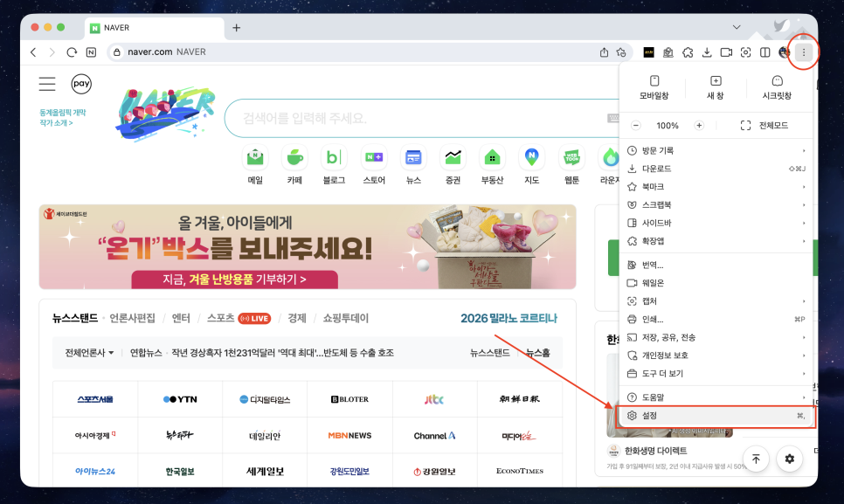
Task: Click the scroll-to-top arrow button
Action: (756, 459)
